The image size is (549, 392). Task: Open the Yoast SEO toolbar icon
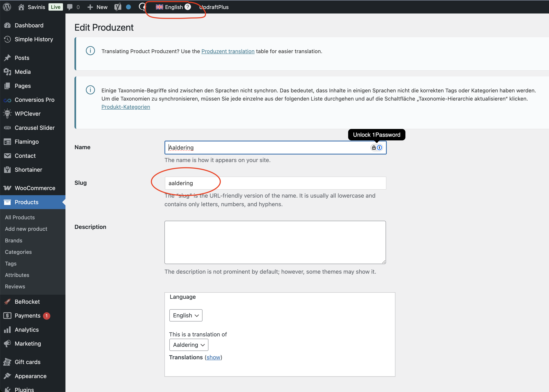point(118,7)
